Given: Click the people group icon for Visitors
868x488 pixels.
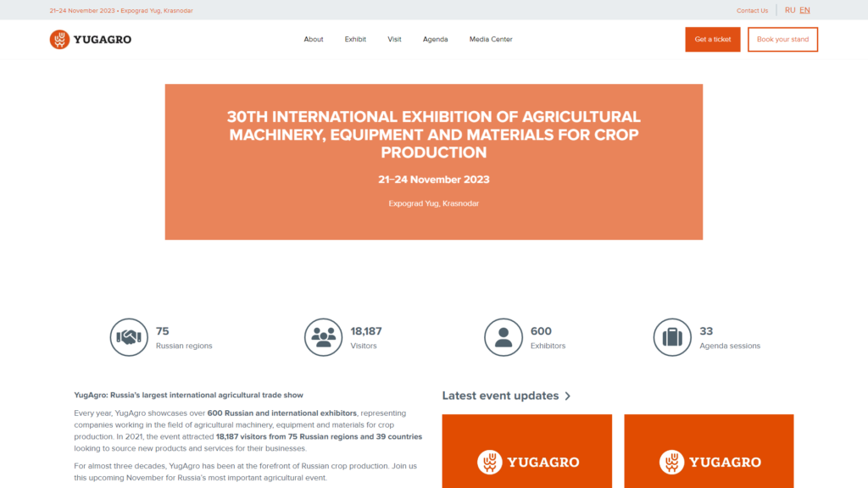Looking at the screenshot, I should coord(323,337).
